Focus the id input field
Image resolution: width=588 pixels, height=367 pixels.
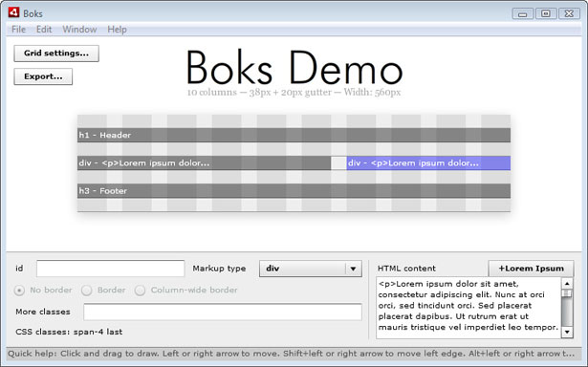111,269
